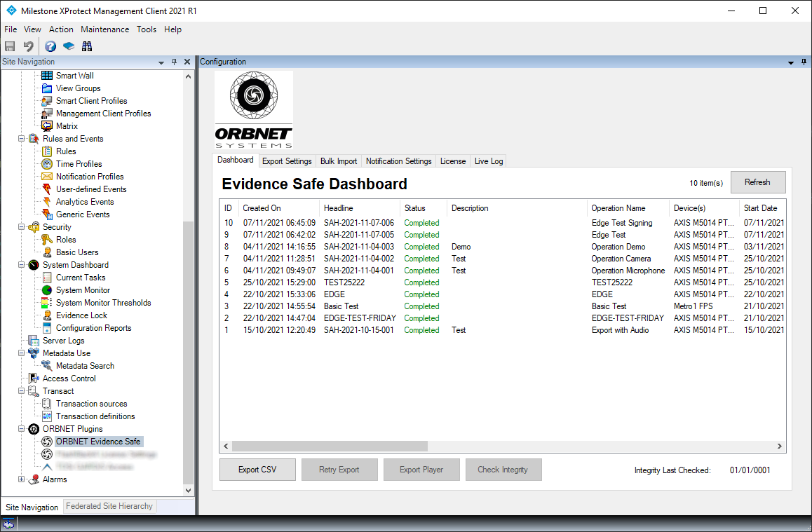Viewport: 812px width, 532px height.
Task: Click the Evidence Lock icon
Action: (47, 315)
